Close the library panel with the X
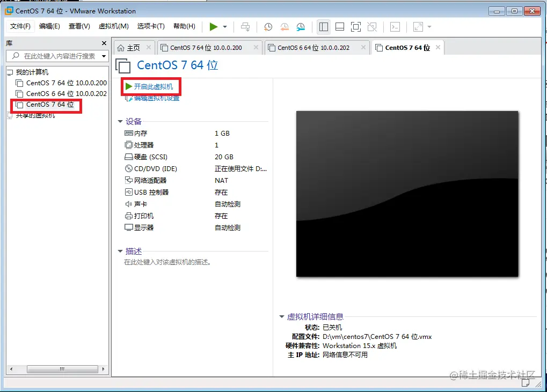This screenshot has height=392, width=547. pyautogui.click(x=104, y=43)
